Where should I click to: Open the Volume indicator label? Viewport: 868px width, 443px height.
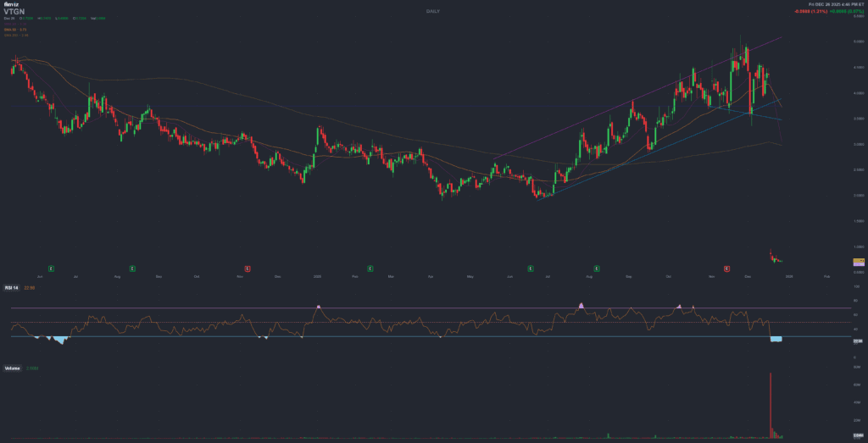[x=13, y=368]
